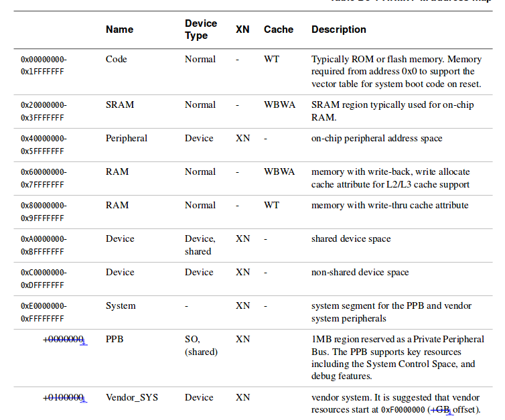The width and height of the screenshot is (505, 420).
Task: Click the RAM name in 0x60000000 row
Action: (117, 172)
